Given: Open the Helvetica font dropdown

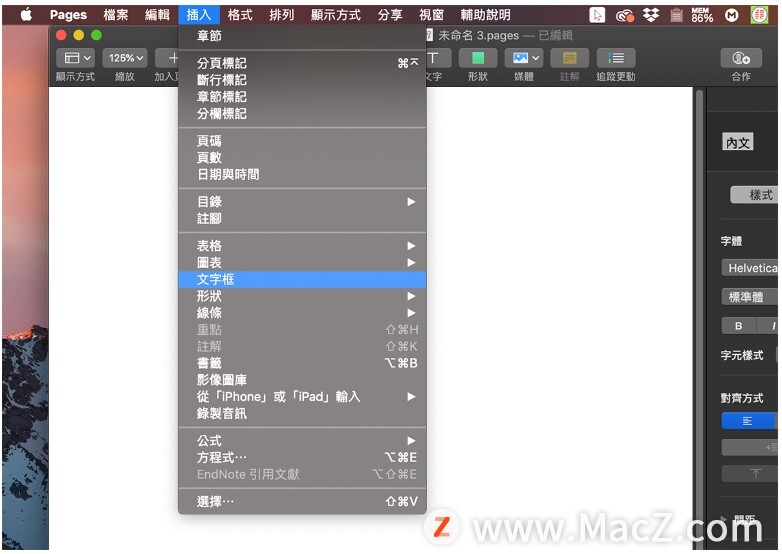Looking at the screenshot, I should pyautogui.click(x=750, y=268).
